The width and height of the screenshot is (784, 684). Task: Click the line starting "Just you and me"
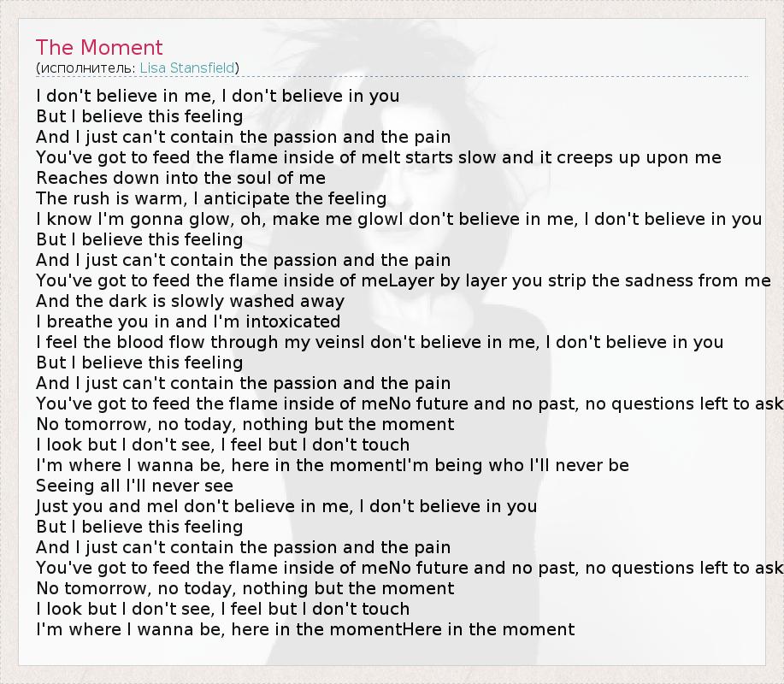pyautogui.click(x=286, y=506)
